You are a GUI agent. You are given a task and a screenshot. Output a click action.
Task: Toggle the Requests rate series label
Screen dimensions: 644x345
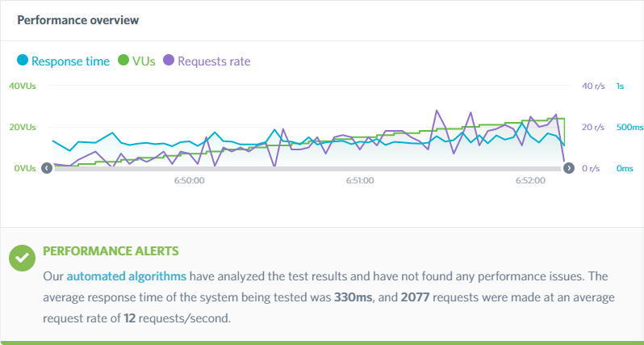pyautogui.click(x=213, y=61)
